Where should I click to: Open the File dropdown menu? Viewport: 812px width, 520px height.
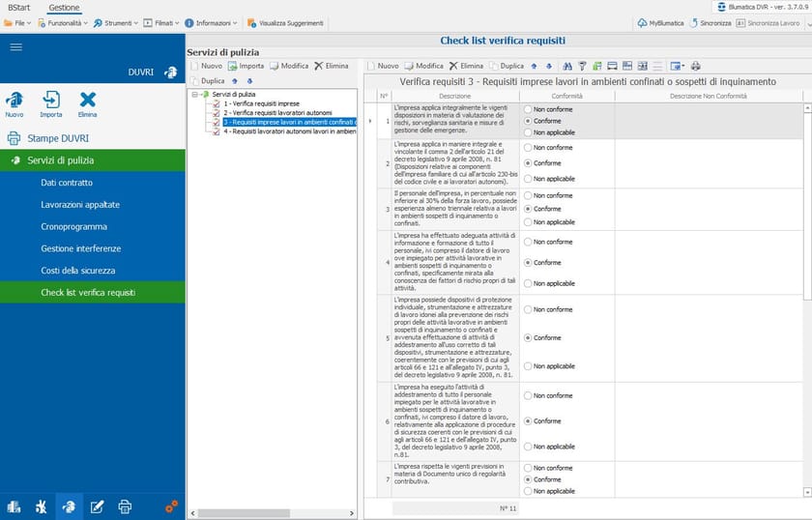[x=17, y=22]
